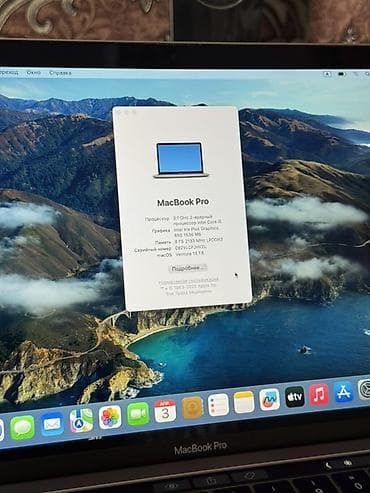The image size is (370, 493).
Task: Click the Intel Iris Plus Graphics value
Action: coord(196,231)
